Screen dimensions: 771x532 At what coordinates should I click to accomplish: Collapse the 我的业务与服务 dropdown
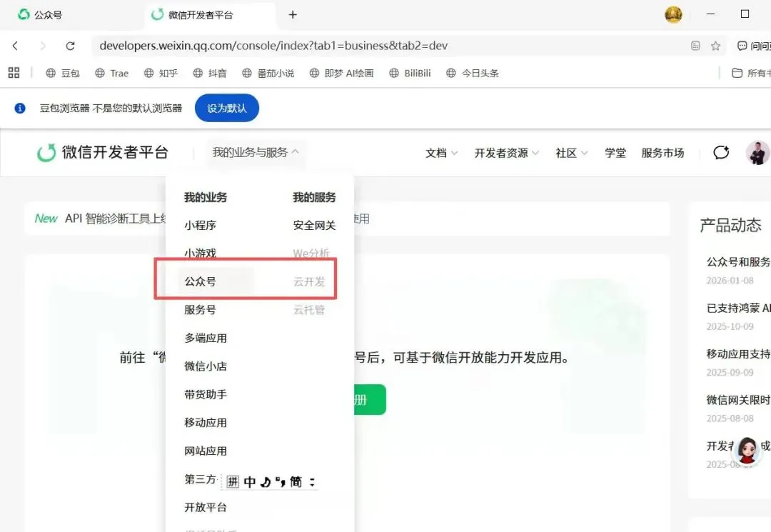255,152
